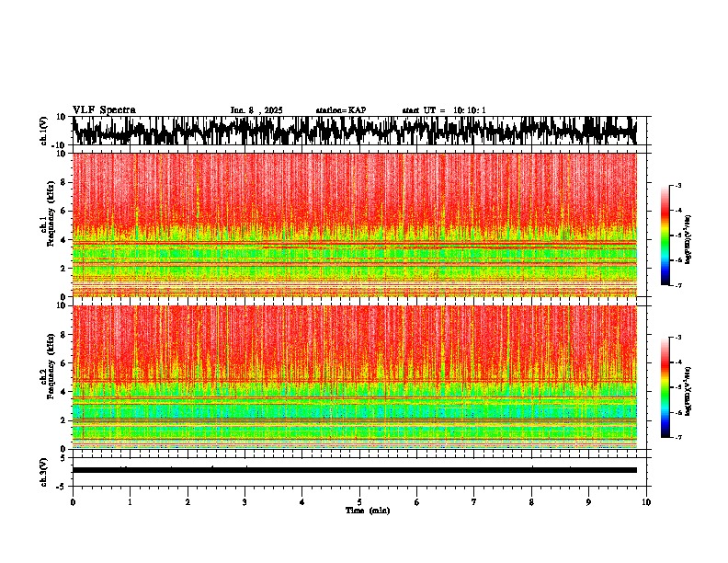
Task: Select the date text "Jan. 8, 2025"
Action: 256,110
